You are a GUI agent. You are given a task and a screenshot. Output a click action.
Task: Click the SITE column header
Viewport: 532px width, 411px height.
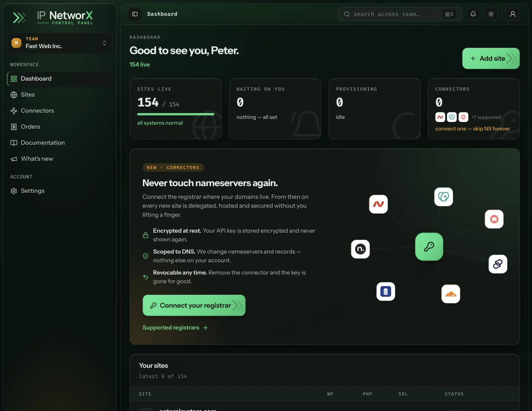[x=145, y=394]
